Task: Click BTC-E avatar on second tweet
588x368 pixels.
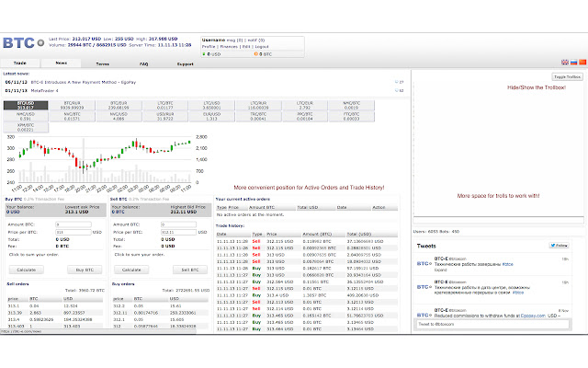Action: point(424,287)
